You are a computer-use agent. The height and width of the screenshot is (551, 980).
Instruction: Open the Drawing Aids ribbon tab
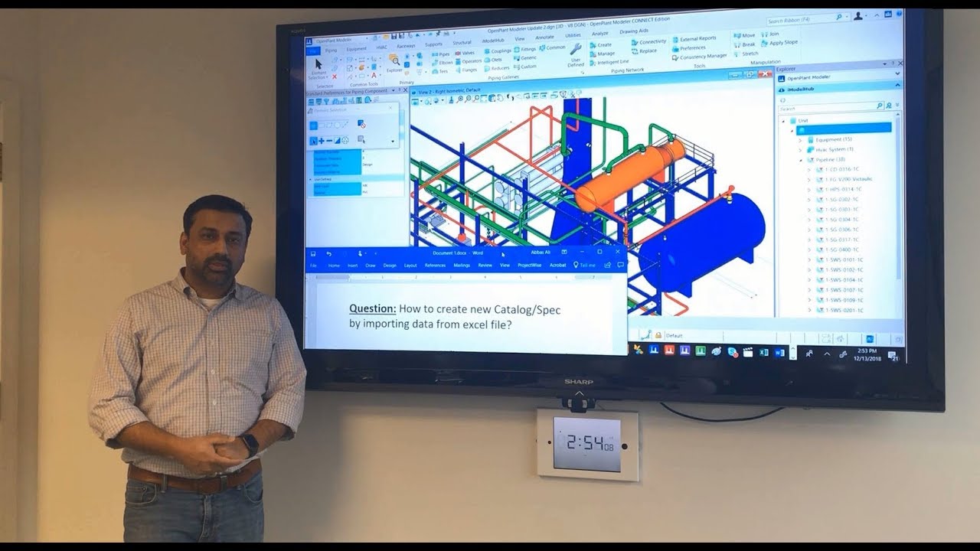coord(634,31)
